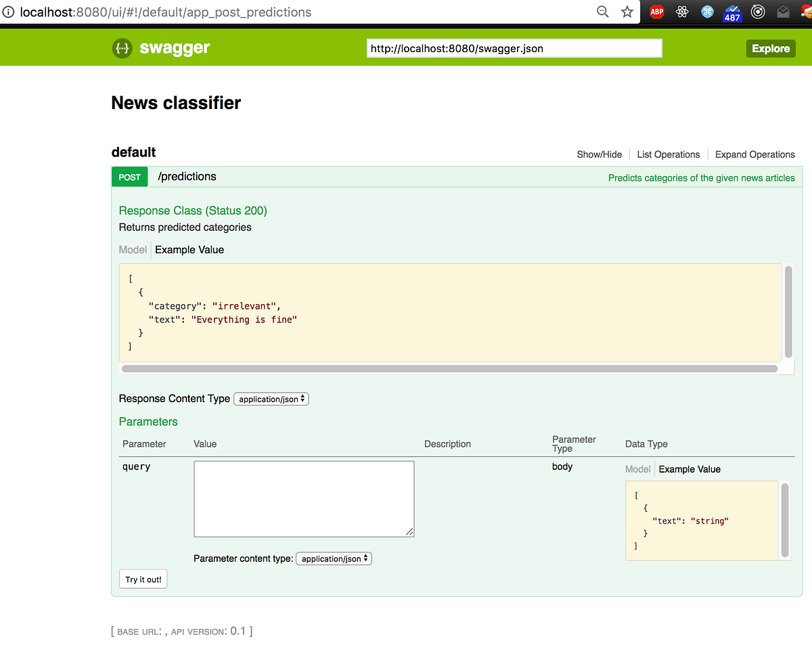This screenshot has width=812, height=650.
Task: Click the Expand Operations link
Action: pos(755,154)
